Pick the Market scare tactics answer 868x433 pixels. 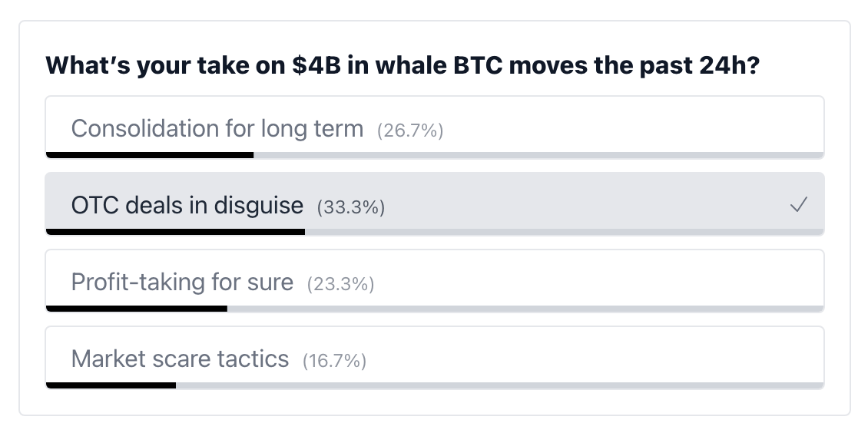(x=435, y=358)
